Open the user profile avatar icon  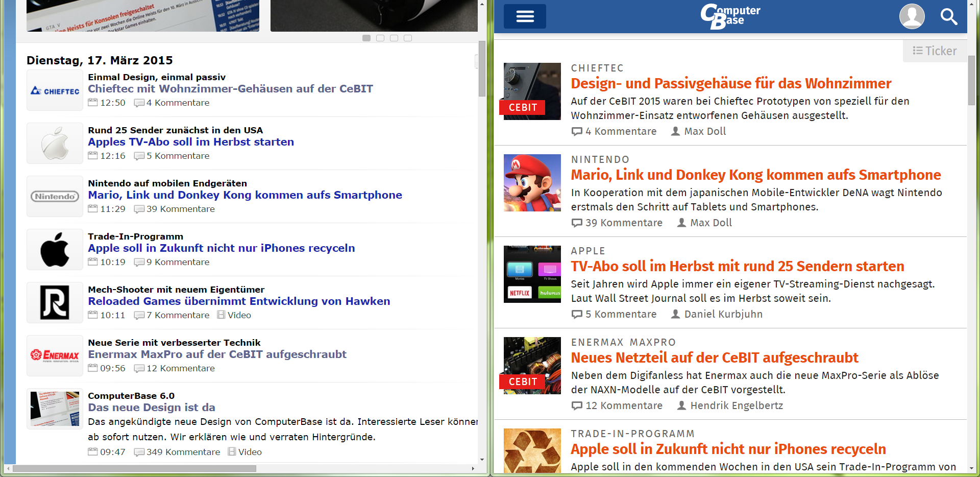click(x=912, y=16)
